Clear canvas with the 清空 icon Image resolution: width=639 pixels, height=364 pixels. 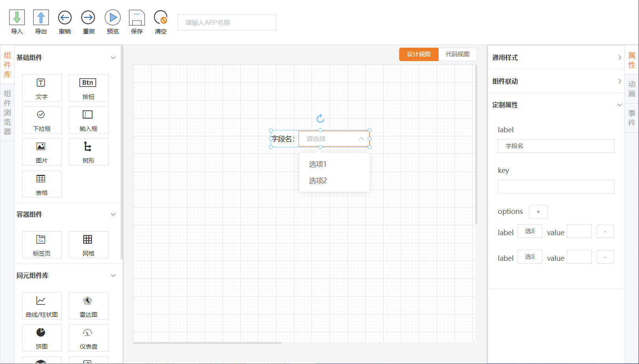[161, 18]
